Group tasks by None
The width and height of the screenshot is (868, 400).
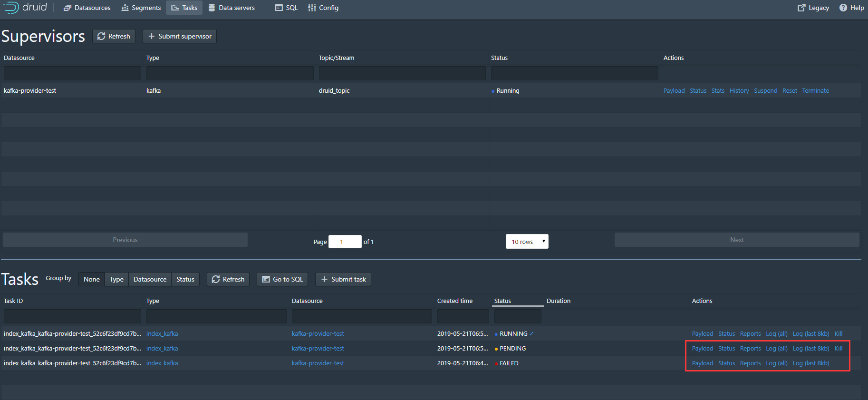92,279
